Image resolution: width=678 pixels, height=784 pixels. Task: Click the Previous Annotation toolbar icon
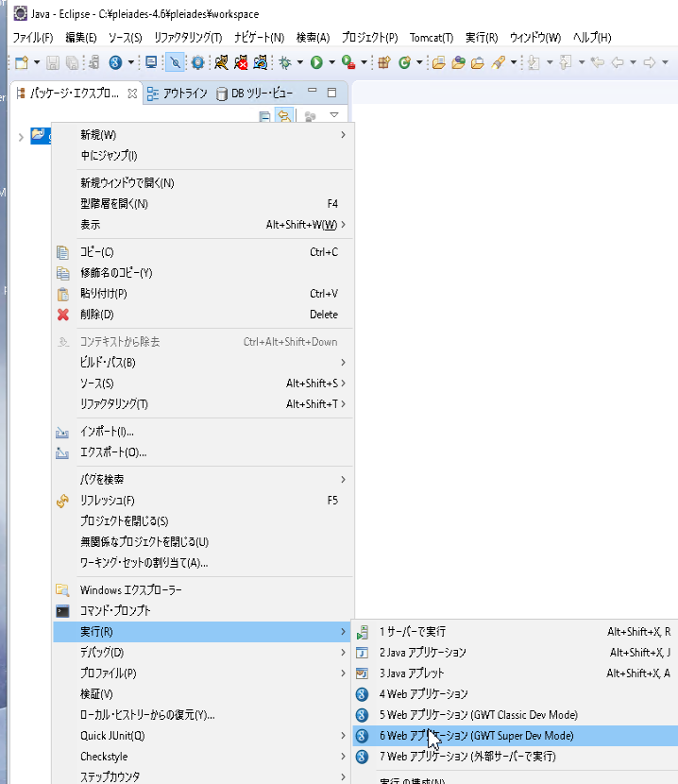coord(566,62)
